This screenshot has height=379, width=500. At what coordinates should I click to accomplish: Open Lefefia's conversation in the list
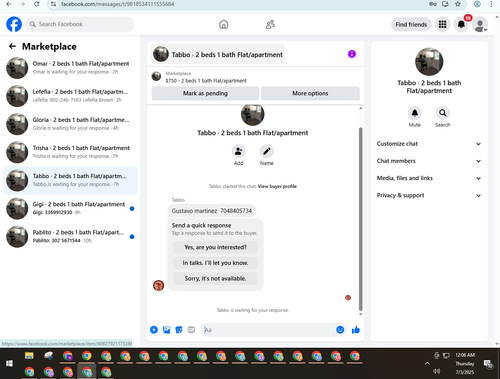pyautogui.click(x=70, y=96)
